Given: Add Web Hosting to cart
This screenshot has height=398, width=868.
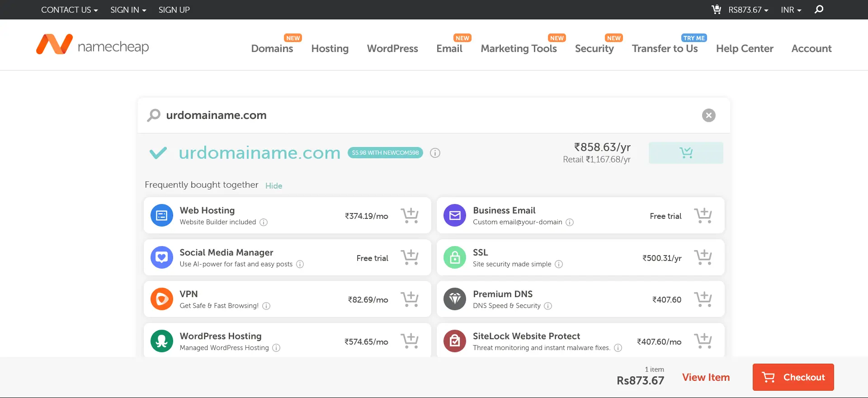Looking at the screenshot, I should pyautogui.click(x=410, y=216).
